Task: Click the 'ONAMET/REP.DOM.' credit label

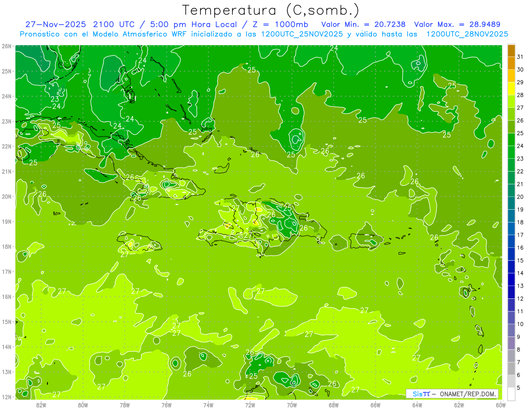Action: (x=468, y=394)
